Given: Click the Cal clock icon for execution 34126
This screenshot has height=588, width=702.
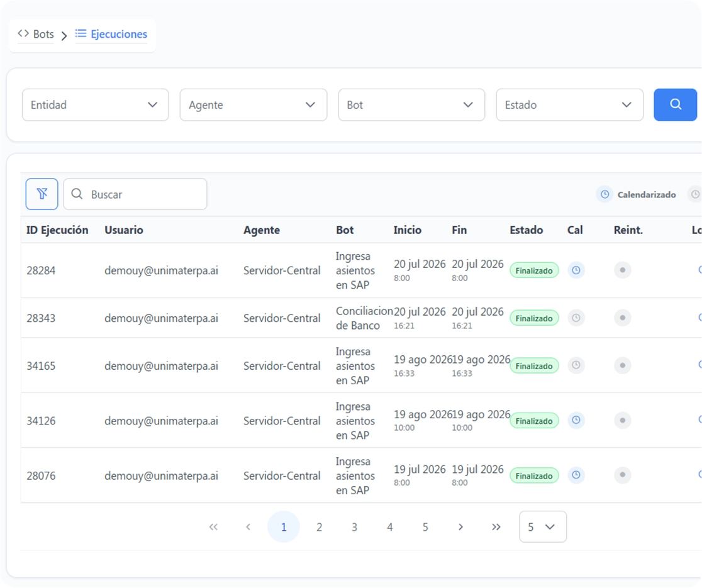Looking at the screenshot, I should click(576, 420).
